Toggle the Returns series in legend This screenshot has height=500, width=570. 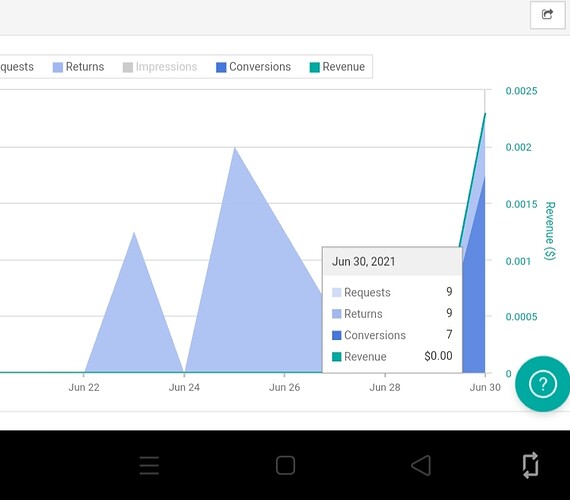[79, 67]
